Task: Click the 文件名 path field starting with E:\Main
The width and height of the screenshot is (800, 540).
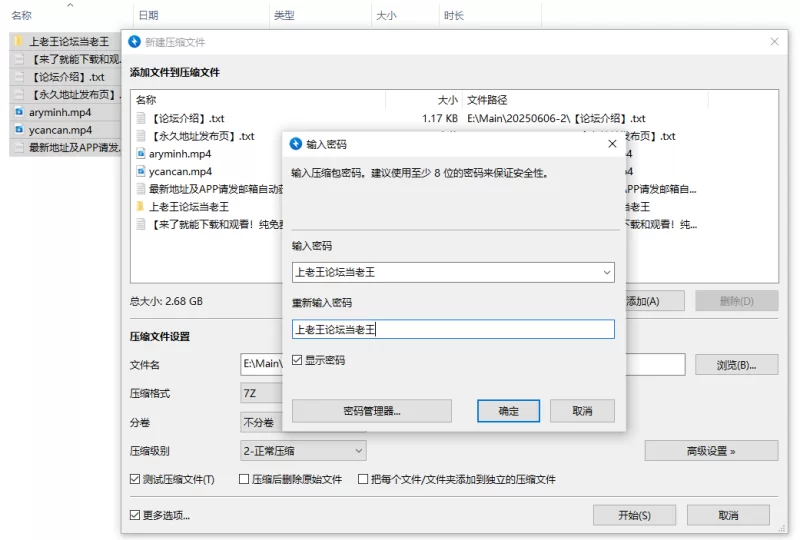Action: (261, 364)
